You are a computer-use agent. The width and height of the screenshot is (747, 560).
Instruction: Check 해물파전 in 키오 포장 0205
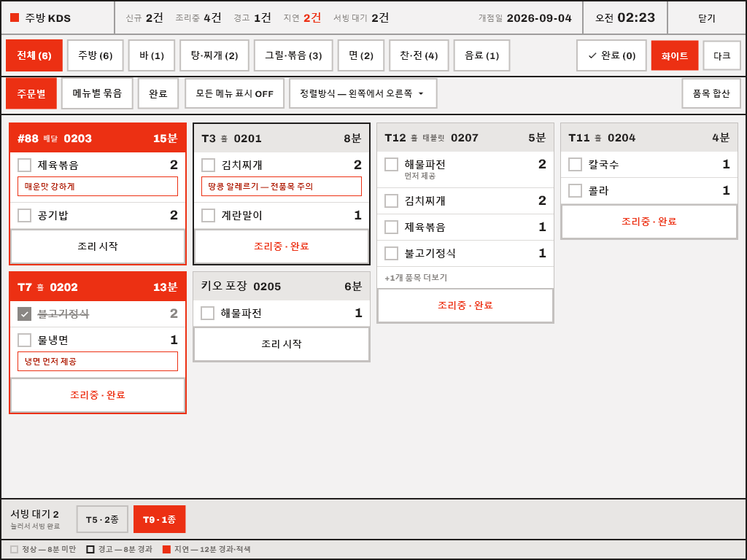point(207,314)
